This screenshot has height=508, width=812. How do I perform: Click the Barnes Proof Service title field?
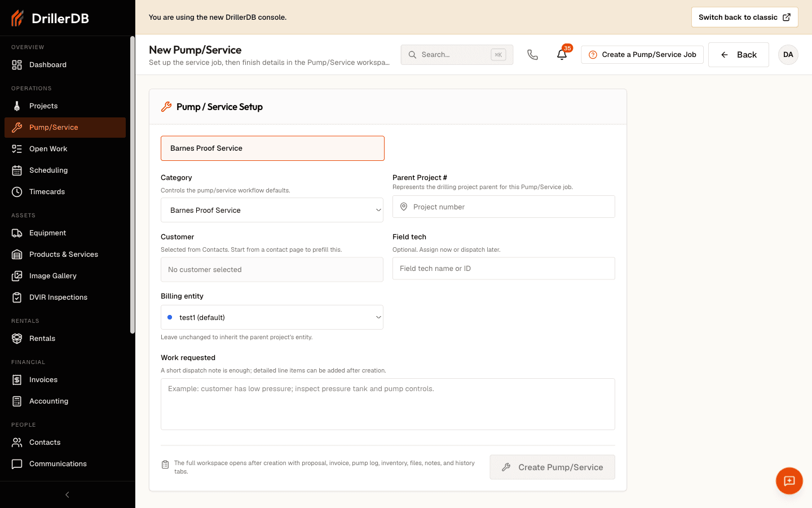pyautogui.click(x=272, y=148)
